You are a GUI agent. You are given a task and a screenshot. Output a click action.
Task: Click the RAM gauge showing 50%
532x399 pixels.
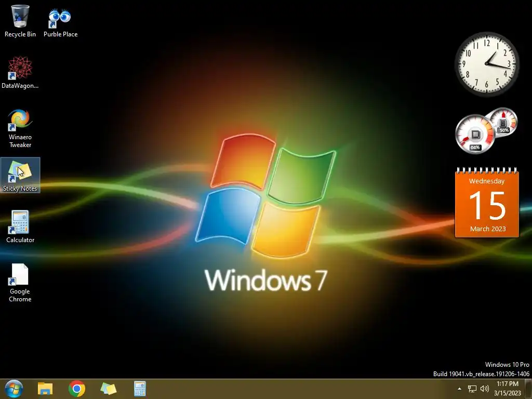[504, 122]
